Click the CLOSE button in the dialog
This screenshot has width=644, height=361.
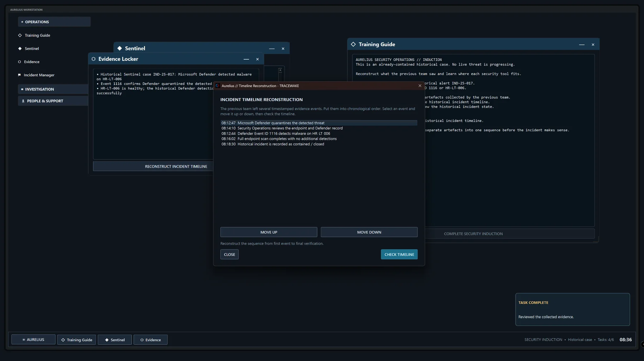[x=229, y=254]
